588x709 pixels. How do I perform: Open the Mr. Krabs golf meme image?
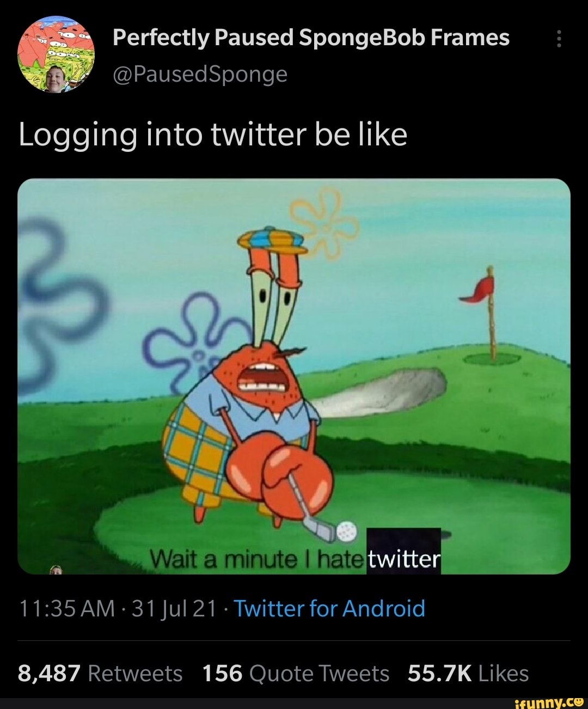point(294,376)
